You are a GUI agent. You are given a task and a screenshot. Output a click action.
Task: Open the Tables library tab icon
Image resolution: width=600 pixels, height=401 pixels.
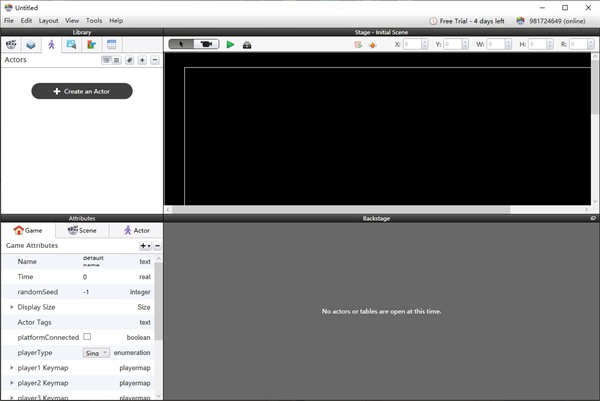(x=111, y=44)
